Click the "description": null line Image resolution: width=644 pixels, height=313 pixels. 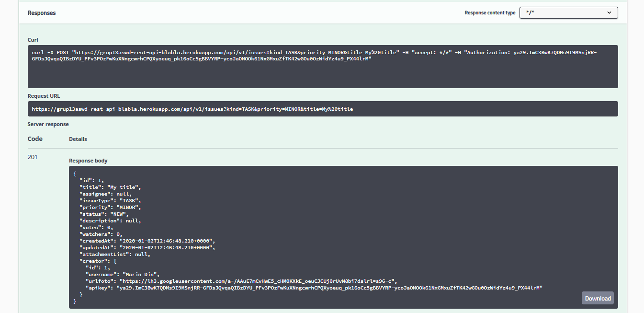pos(110,220)
